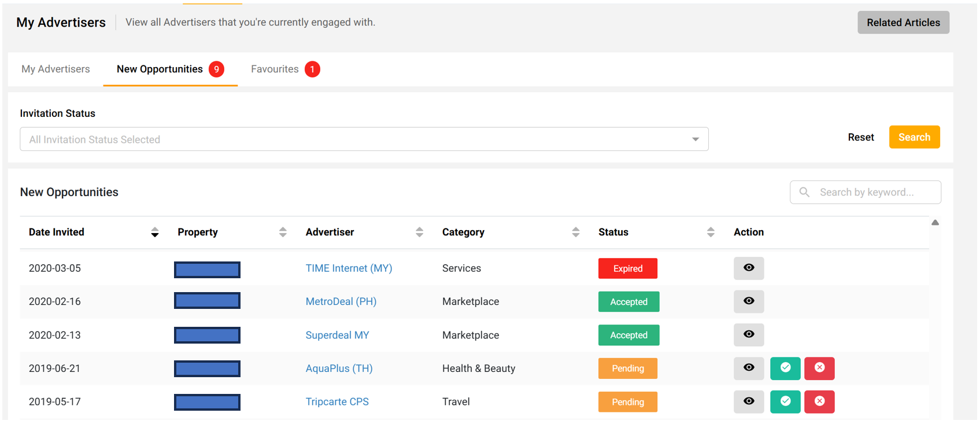Click eye icon for MetroDeal (PH) row

click(748, 301)
